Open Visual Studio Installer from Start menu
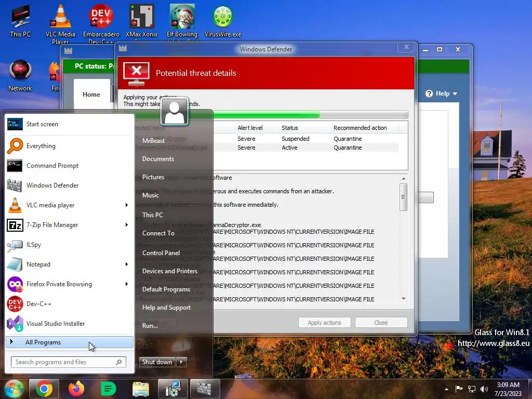The width and height of the screenshot is (532, 399). [x=70, y=323]
